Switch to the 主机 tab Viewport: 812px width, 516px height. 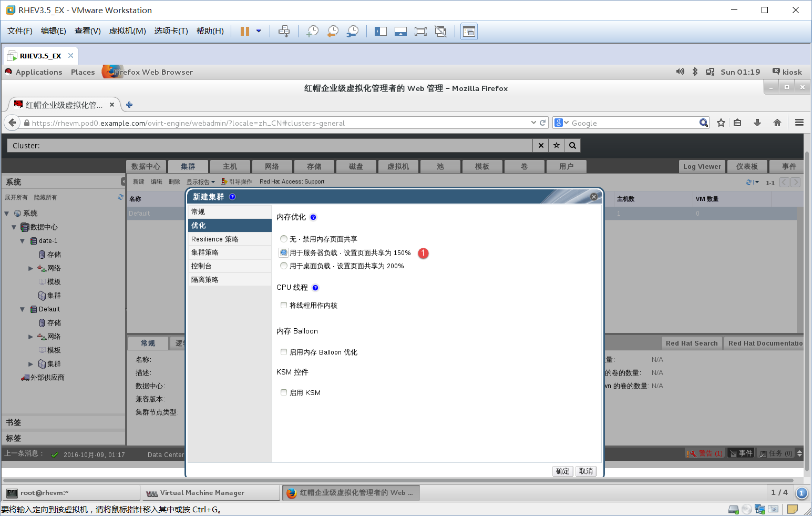click(x=230, y=166)
